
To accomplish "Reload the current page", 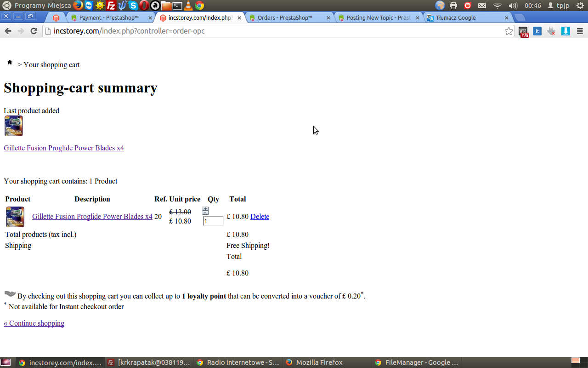I will pyautogui.click(x=34, y=31).
